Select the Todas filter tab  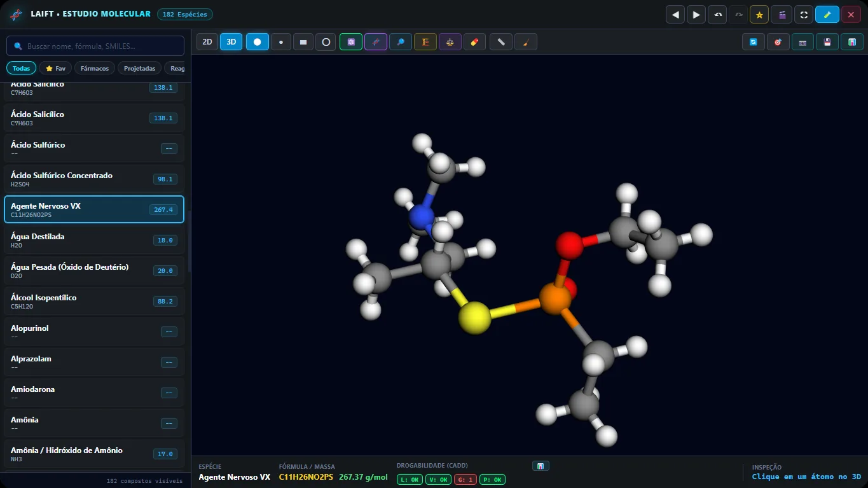pyautogui.click(x=21, y=68)
